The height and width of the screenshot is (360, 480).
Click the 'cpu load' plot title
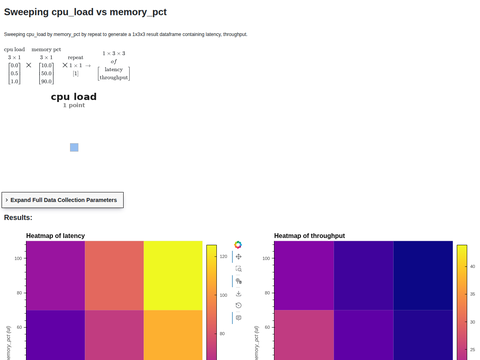pyautogui.click(x=74, y=97)
